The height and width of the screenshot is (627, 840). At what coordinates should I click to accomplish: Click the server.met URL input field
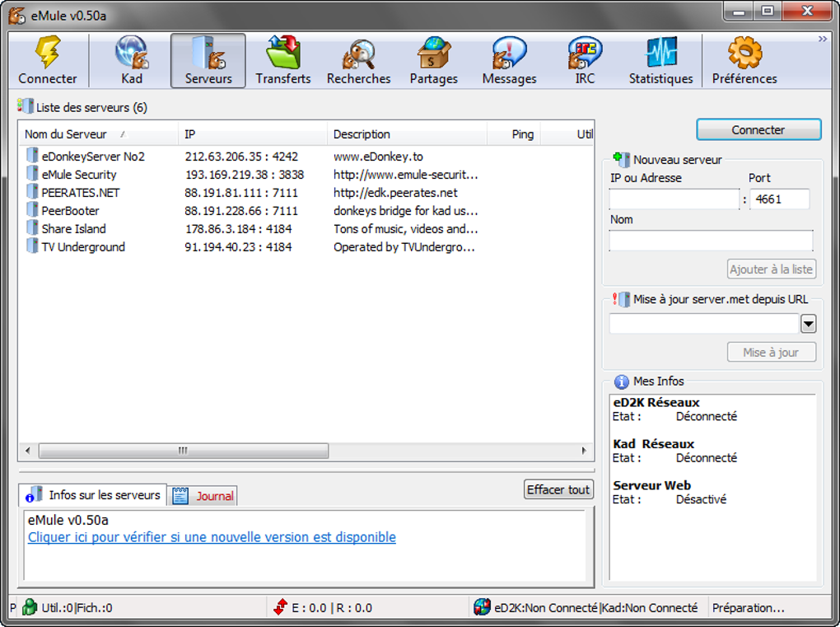coord(703,323)
